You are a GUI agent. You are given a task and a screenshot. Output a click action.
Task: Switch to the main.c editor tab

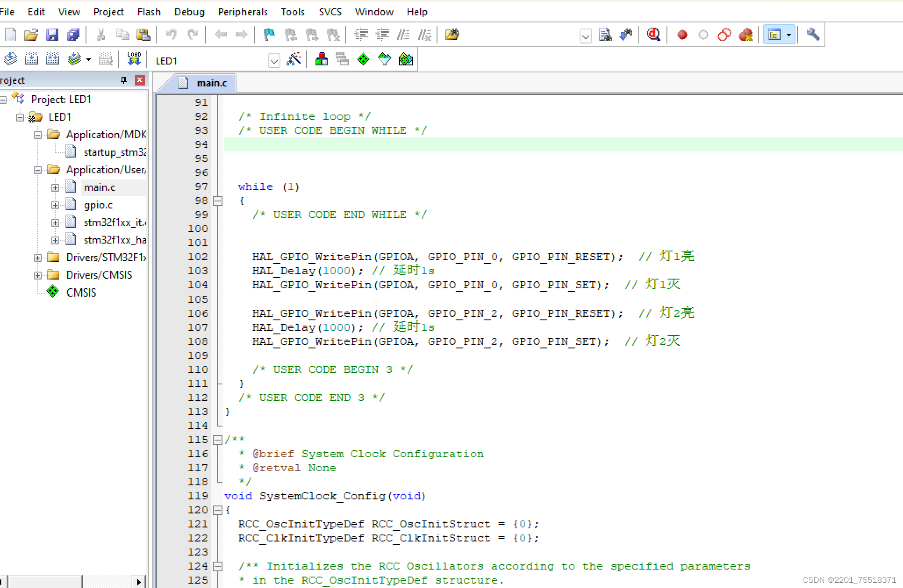[x=211, y=83]
